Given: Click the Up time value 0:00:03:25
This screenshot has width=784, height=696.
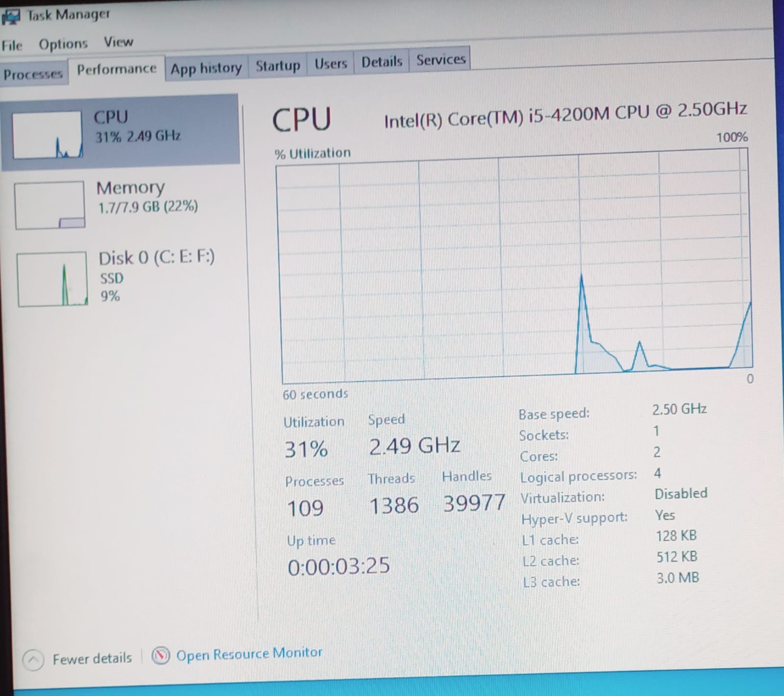Looking at the screenshot, I should coord(339,566).
